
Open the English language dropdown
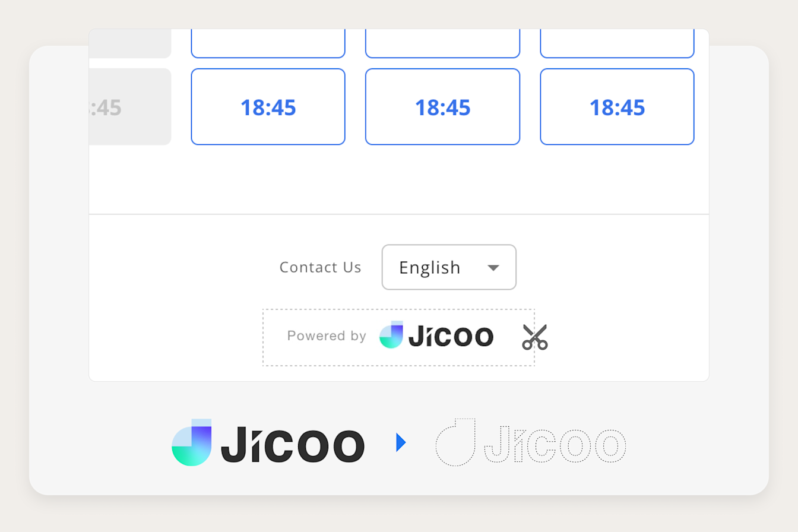pyautogui.click(x=449, y=267)
